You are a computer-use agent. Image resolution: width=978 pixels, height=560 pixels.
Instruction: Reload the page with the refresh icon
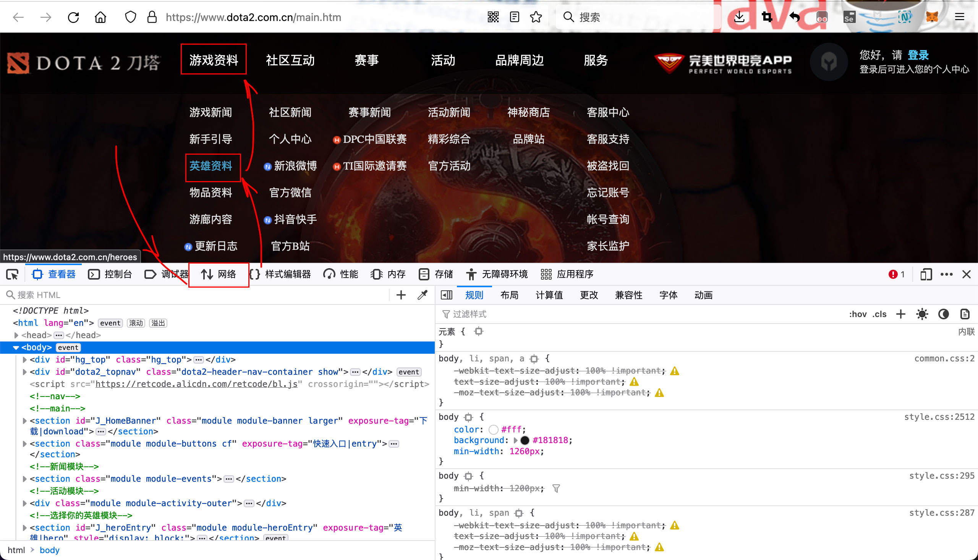73,17
